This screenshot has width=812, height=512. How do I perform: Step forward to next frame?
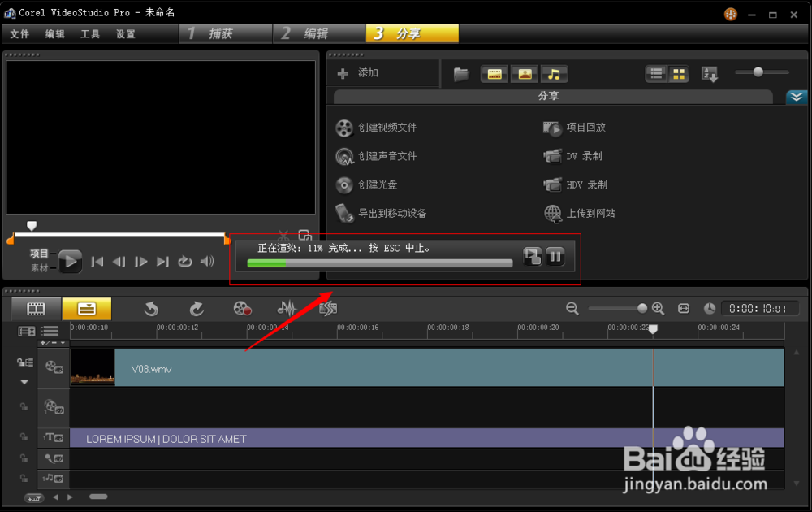pyautogui.click(x=140, y=262)
